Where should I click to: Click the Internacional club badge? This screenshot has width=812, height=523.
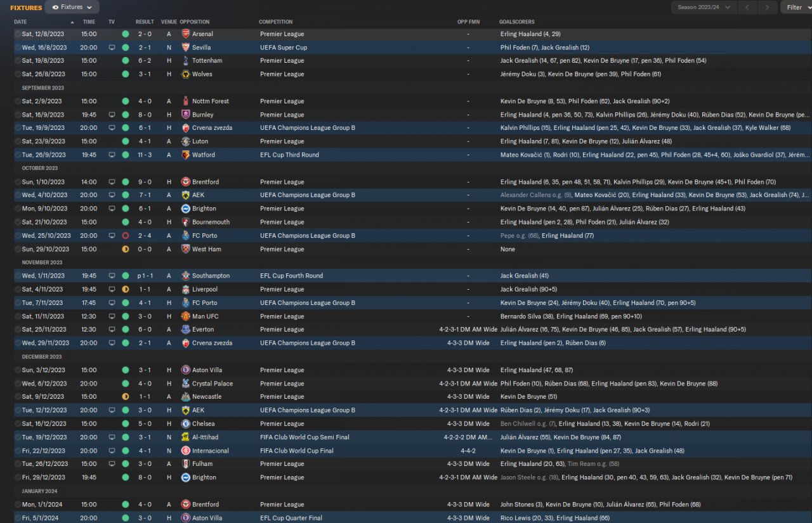pyautogui.click(x=185, y=451)
